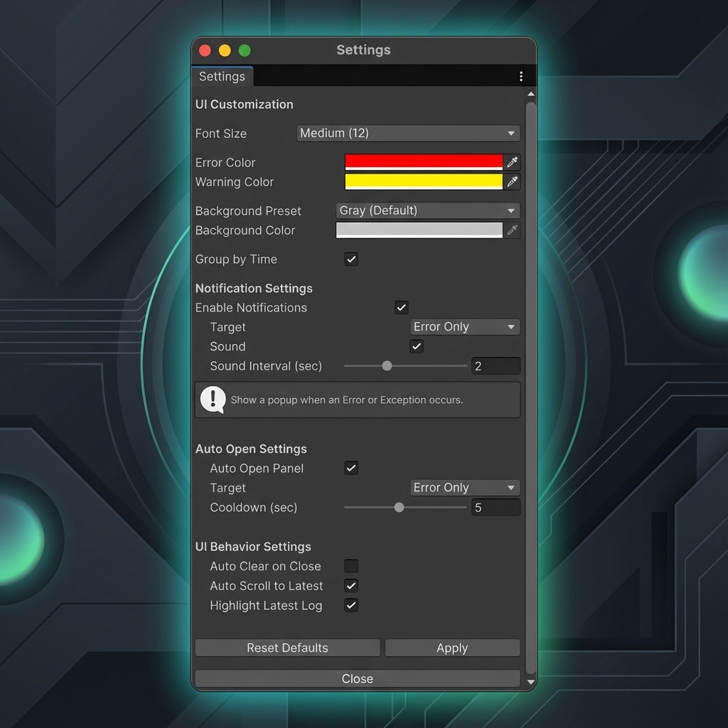
Task: Click the vertical scrollbar thumb
Action: [x=530, y=387]
